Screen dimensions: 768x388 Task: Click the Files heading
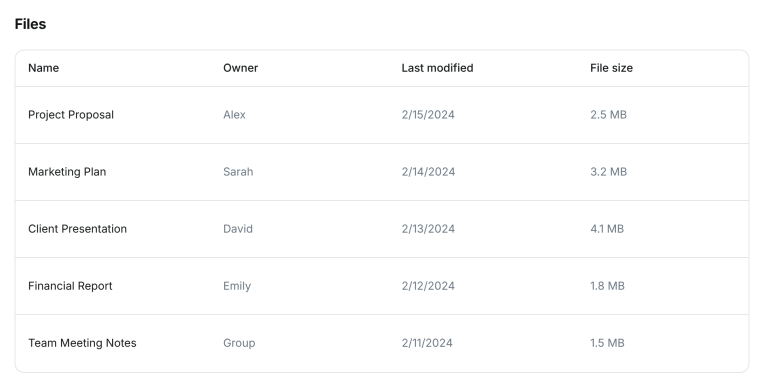point(30,24)
